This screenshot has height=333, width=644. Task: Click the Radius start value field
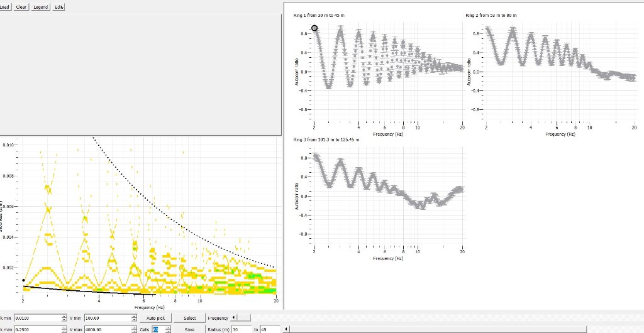point(241,329)
